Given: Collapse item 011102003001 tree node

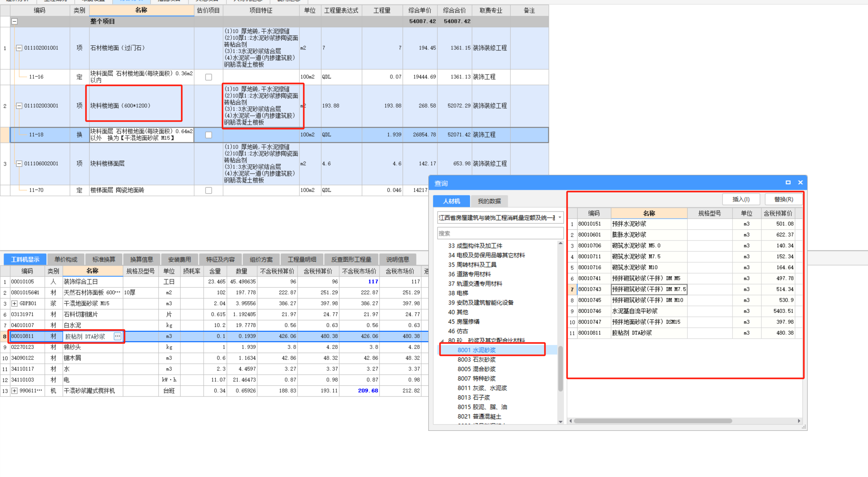Looking at the screenshot, I should point(19,106).
